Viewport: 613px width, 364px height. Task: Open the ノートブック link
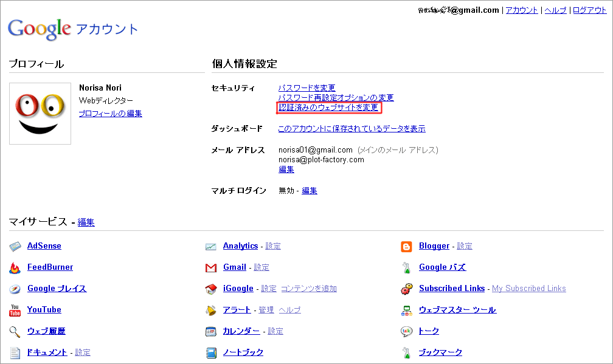pyautogui.click(x=243, y=352)
